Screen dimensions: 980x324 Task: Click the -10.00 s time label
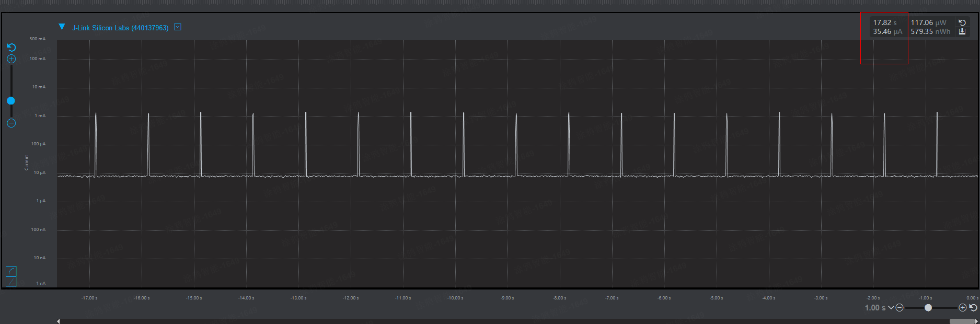coord(455,298)
